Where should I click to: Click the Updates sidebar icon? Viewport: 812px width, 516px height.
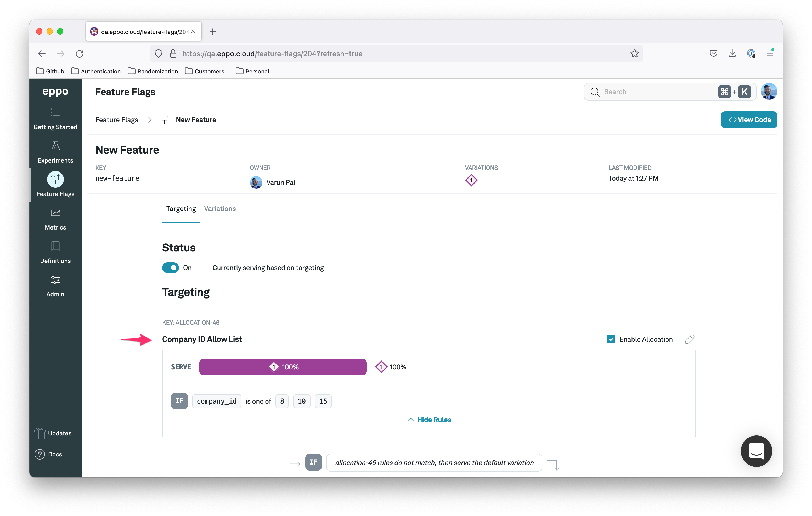pyautogui.click(x=39, y=433)
